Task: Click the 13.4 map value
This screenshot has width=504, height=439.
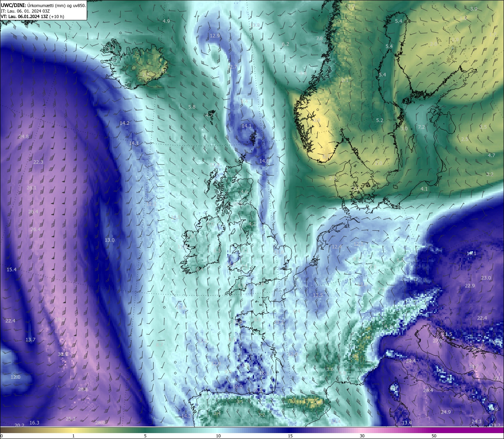Action: pos(407,423)
